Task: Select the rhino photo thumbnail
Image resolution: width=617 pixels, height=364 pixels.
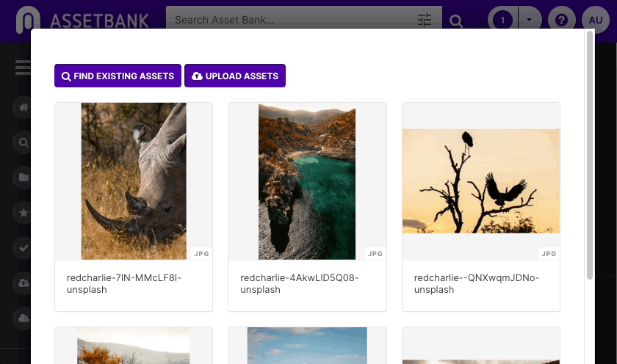Action: coord(134,181)
